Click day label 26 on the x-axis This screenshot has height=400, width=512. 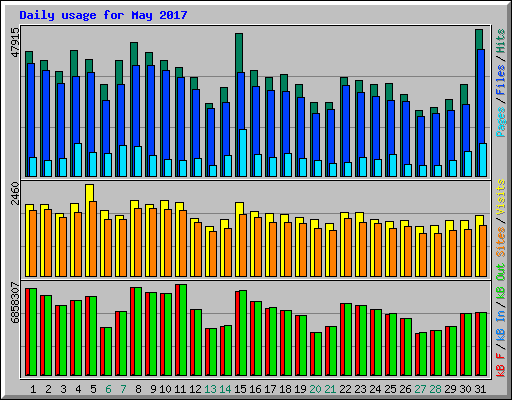coord(405,389)
